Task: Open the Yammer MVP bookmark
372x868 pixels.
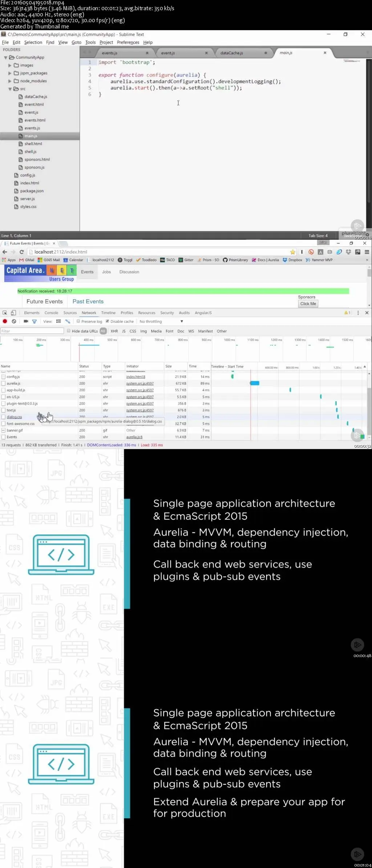Action: point(319,260)
